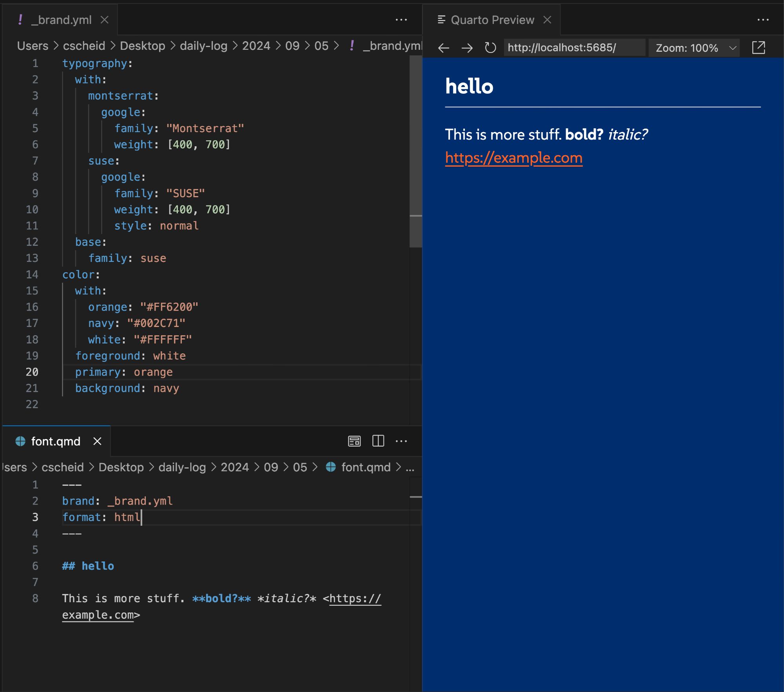Split the font.qmd editor
The width and height of the screenshot is (784, 692).
[x=378, y=441]
